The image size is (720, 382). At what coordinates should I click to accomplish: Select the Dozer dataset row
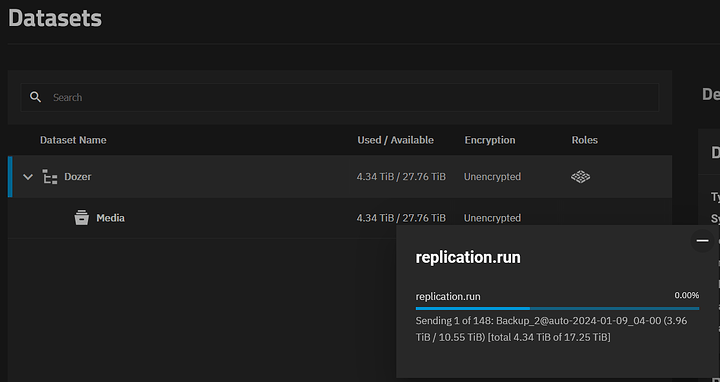340,177
